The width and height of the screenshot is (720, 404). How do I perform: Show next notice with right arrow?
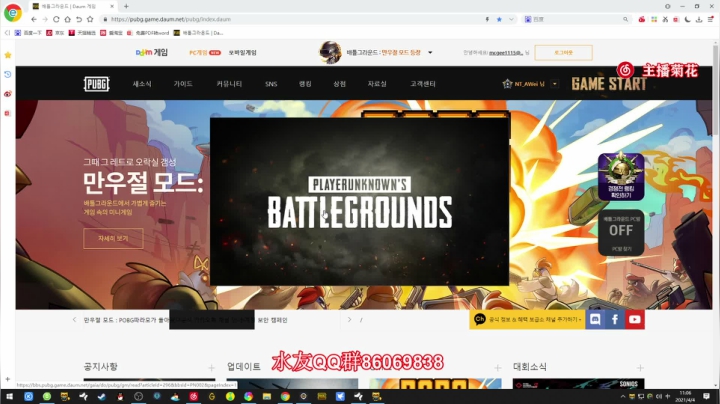click(349, 320)
